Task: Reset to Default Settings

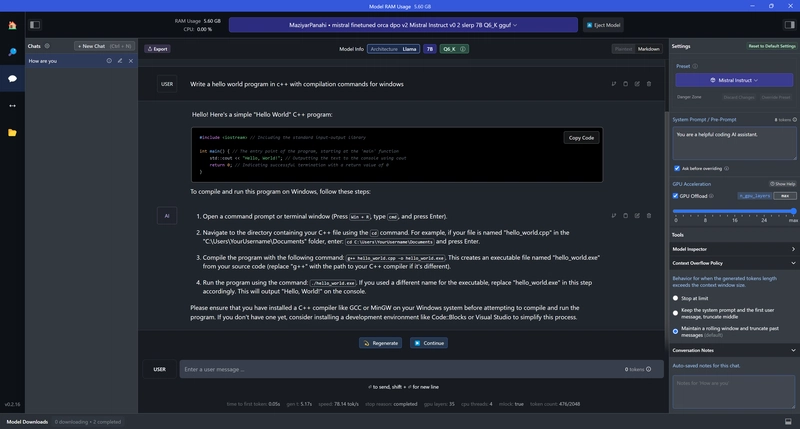Action: point(772,46)
